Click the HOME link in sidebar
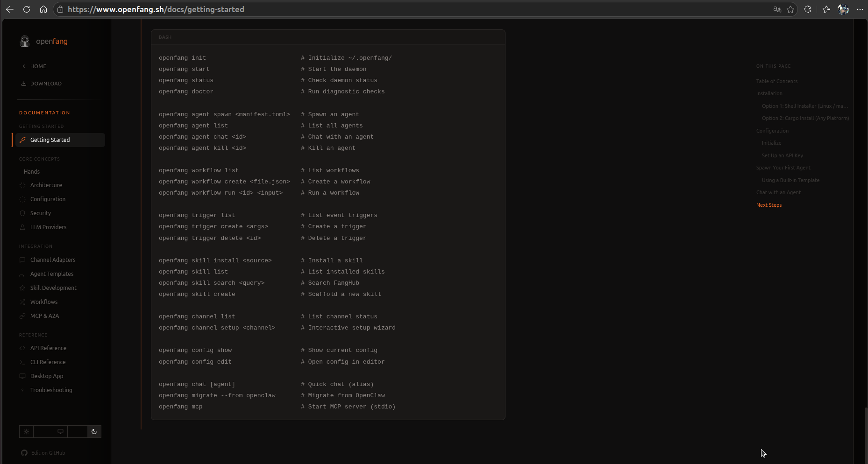This screenshot has height=464, width=868. coord(38,66)
